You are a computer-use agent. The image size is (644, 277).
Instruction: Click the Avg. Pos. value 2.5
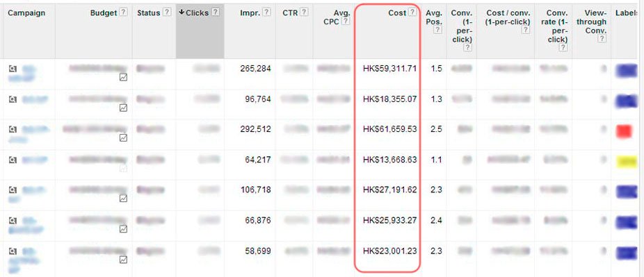pyautogui.click(x=437, y=130)
